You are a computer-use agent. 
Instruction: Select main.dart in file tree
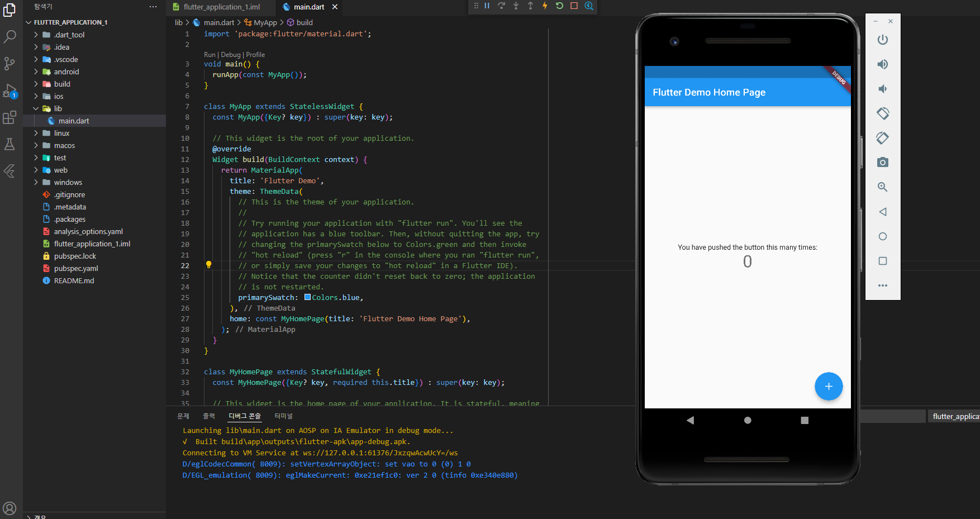(94, 121)
